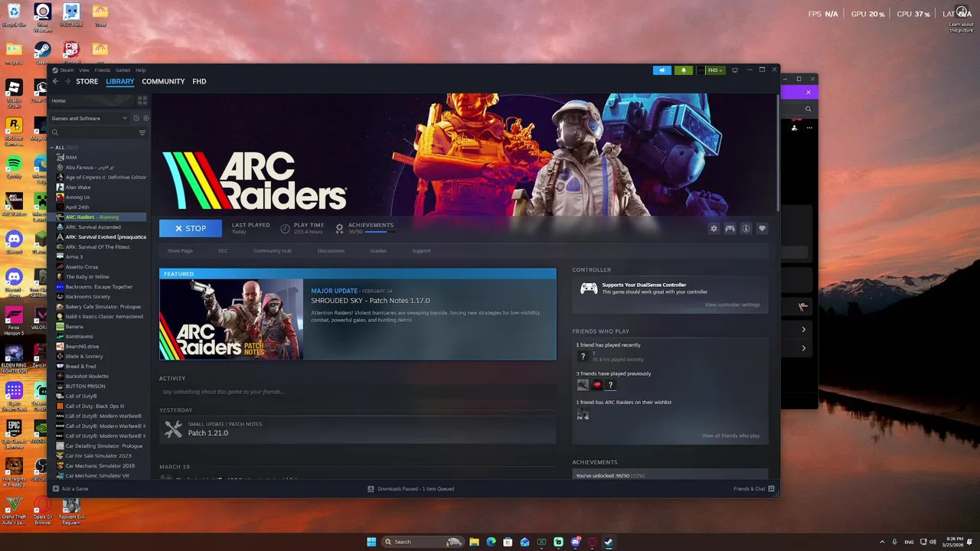Click the Add a Game plus icon
980x551 pixels.
56,488
